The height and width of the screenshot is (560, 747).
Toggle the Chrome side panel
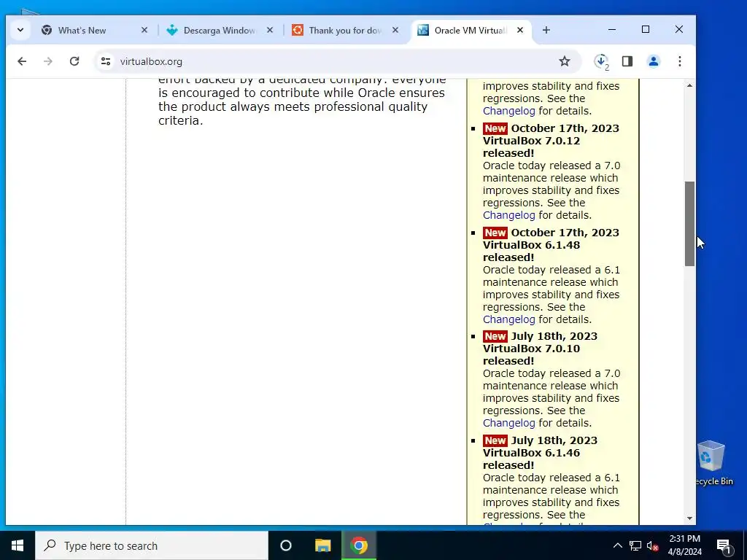[x=627, y=61]
